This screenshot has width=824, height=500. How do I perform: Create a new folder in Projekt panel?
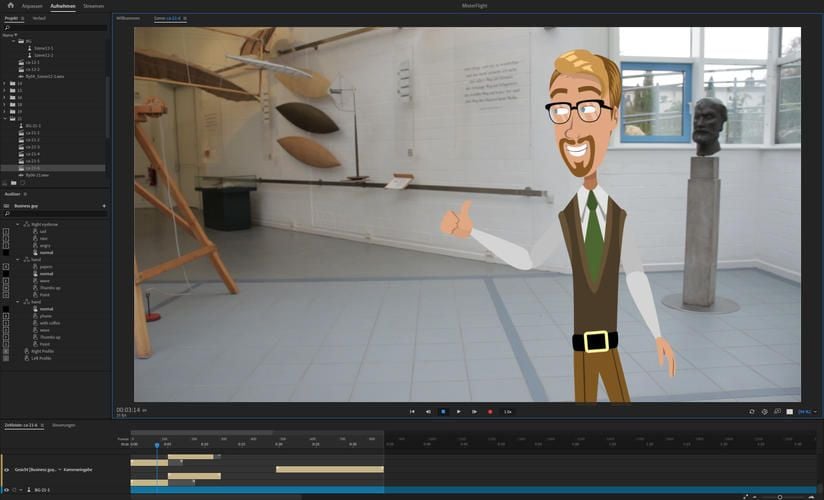(14, 183)
